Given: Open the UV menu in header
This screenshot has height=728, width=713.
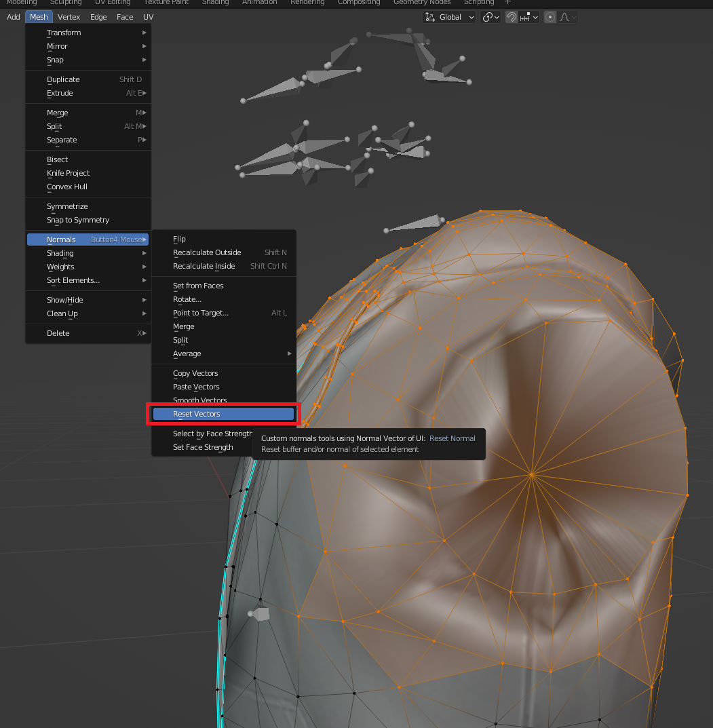Looking at the screenshot, I should (148, 17).
